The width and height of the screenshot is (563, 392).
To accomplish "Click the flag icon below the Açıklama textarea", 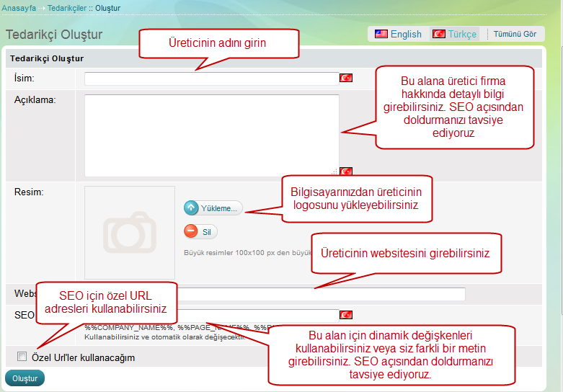I will [346, 171].
